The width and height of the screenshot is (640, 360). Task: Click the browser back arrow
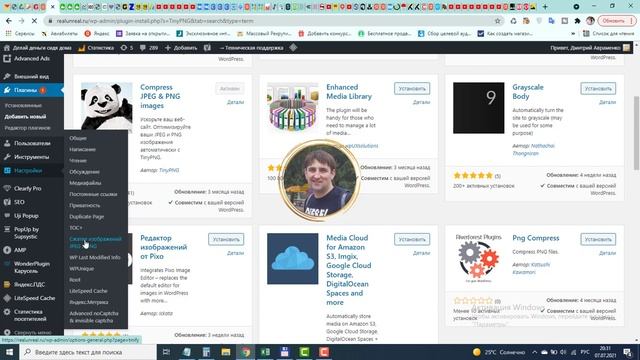pos(9,21)
